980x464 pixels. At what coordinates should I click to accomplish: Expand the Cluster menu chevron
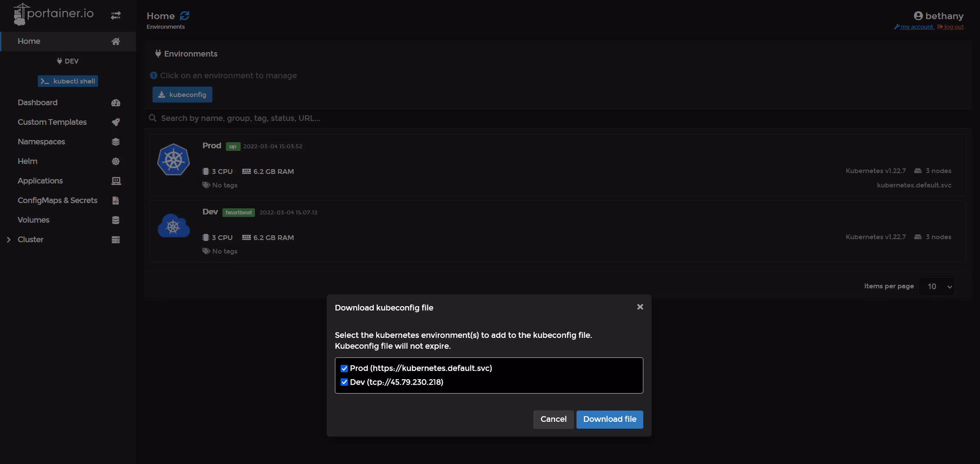9,240
